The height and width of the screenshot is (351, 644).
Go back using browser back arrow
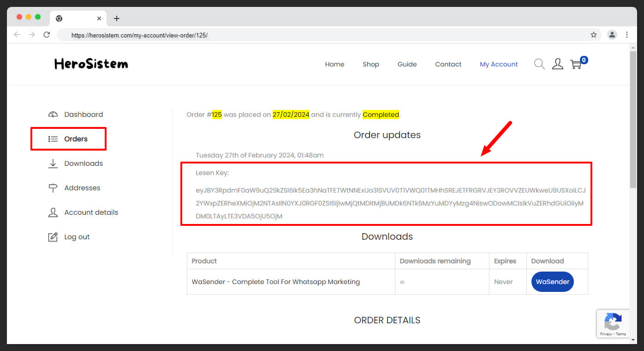pos(17,35)
